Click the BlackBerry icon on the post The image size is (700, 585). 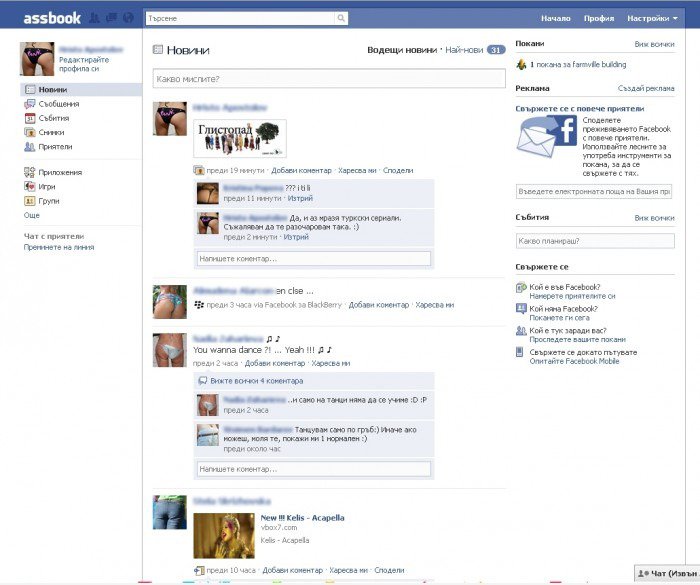pos(199,305)
